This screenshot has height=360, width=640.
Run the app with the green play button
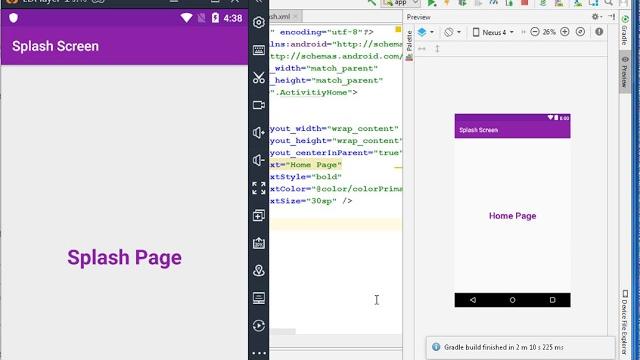tap(431, 2)
